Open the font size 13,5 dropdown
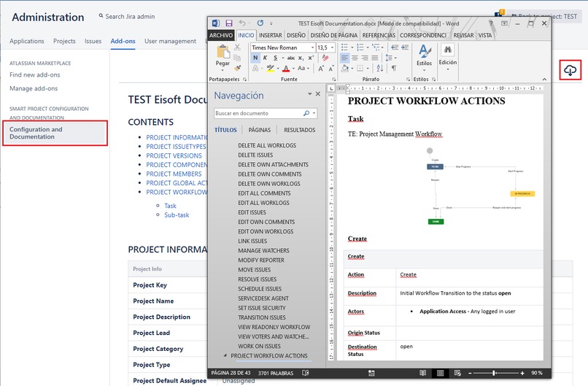This screenshot has height=386, width=588. click(332, 47)
